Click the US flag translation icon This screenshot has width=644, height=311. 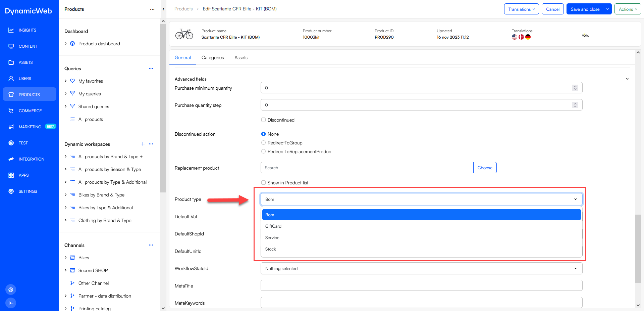(515, 37)
